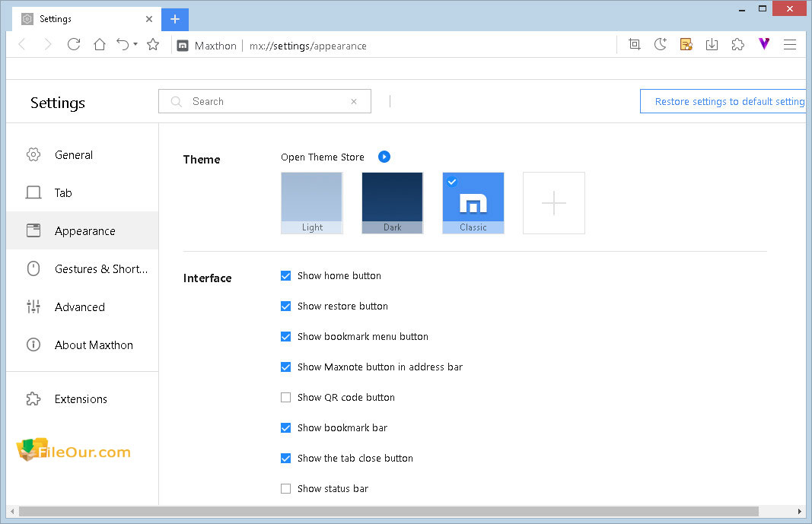812x524 pixels.
Task: Focus the settings Search field
Action: click(x=265, y=101)
